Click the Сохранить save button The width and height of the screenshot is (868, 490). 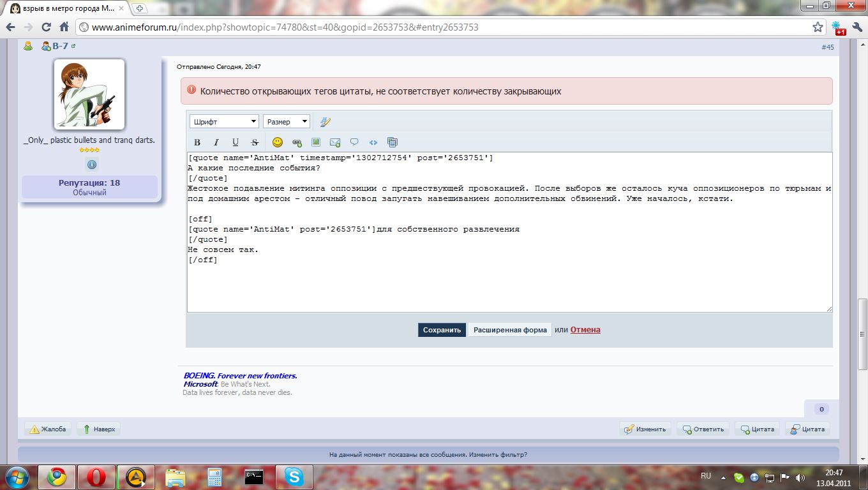click(x=442, y=330)
